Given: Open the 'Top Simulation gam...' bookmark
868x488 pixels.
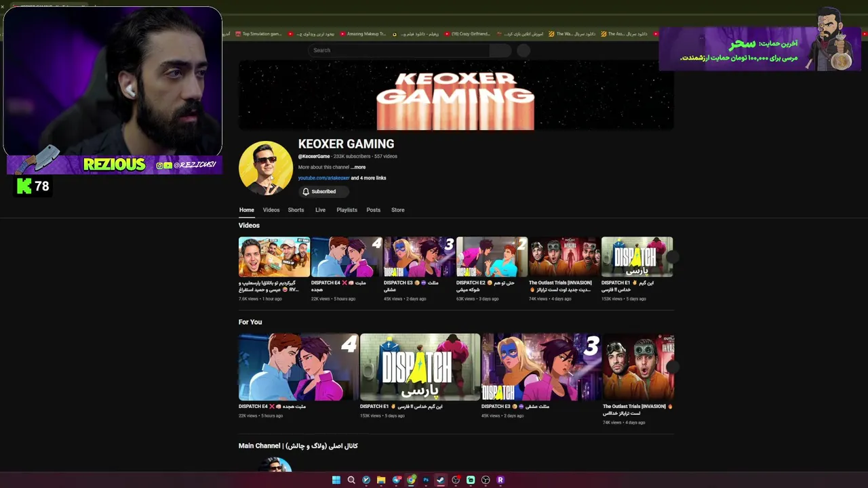Looking at the screenshot, I should [258, 34].
